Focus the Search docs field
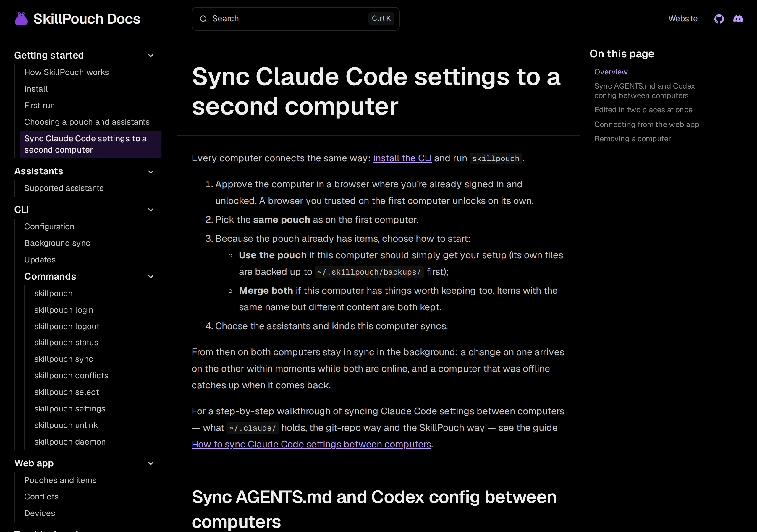 [x=295, y=19]
